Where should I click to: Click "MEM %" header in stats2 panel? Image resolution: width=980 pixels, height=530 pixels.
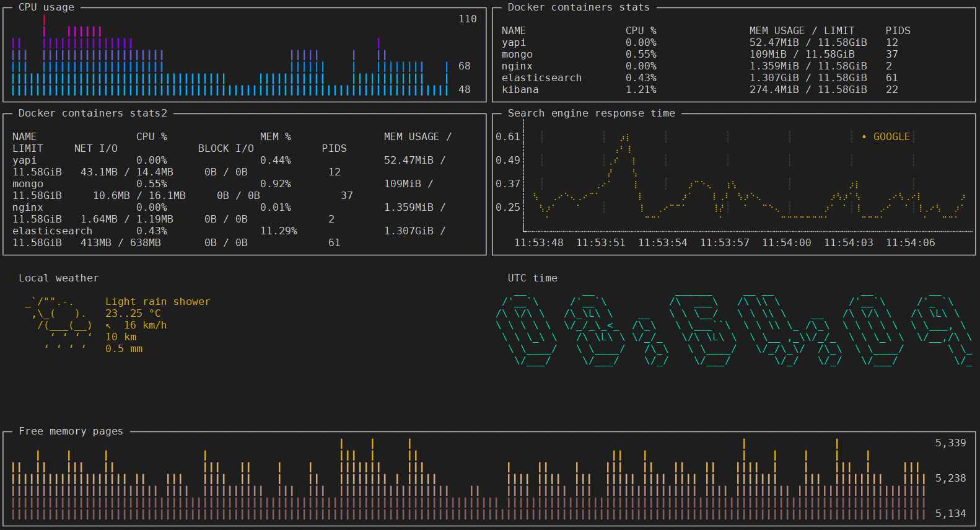coord(276,136)
